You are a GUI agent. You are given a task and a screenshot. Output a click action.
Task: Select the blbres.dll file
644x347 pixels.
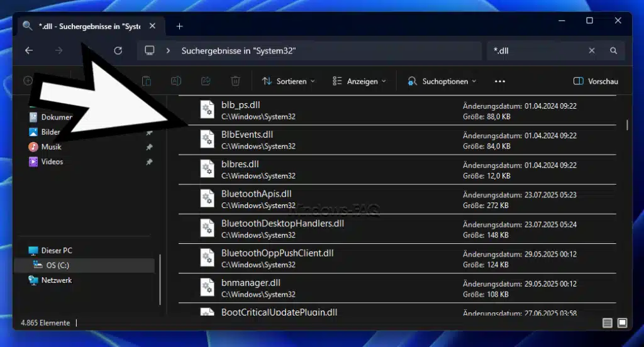pyautogui.click(x=397, y=170)
